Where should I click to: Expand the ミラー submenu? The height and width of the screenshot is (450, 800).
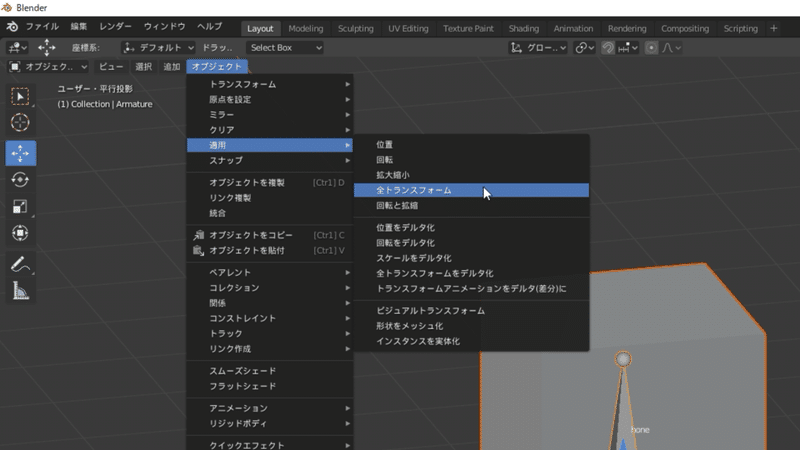pyautogui.click(x=270, y=115)
